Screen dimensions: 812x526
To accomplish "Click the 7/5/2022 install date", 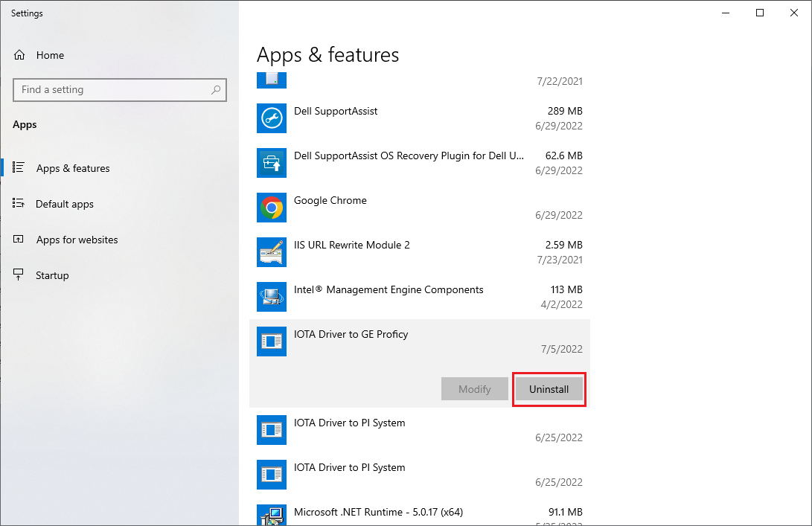I will [x=562, y=349].
